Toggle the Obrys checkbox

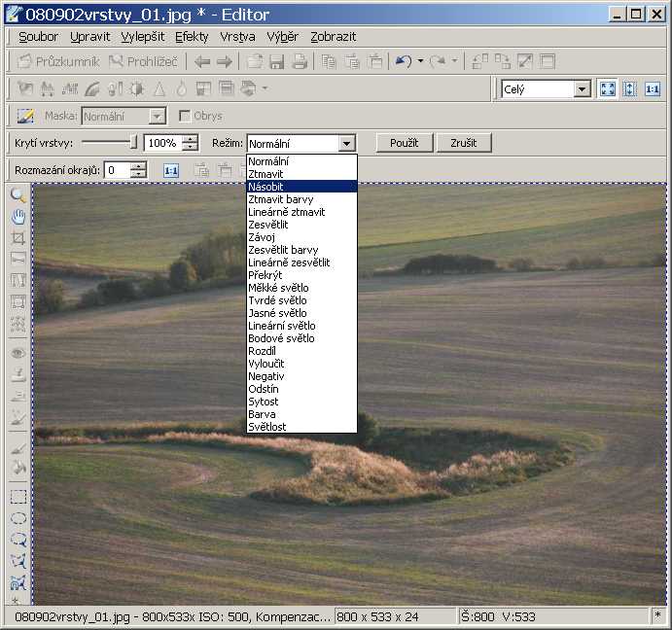(x=185, y=117)
